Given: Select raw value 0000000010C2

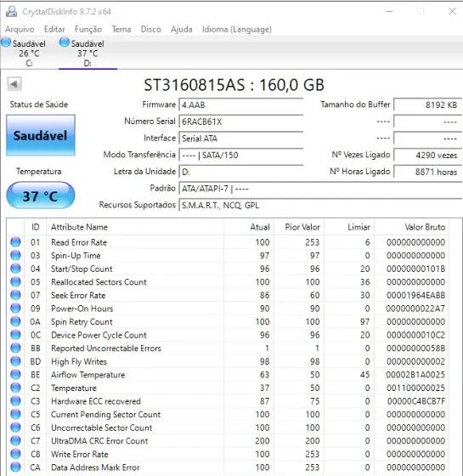Looking at the screenshot, I should (x=416, y=335).
